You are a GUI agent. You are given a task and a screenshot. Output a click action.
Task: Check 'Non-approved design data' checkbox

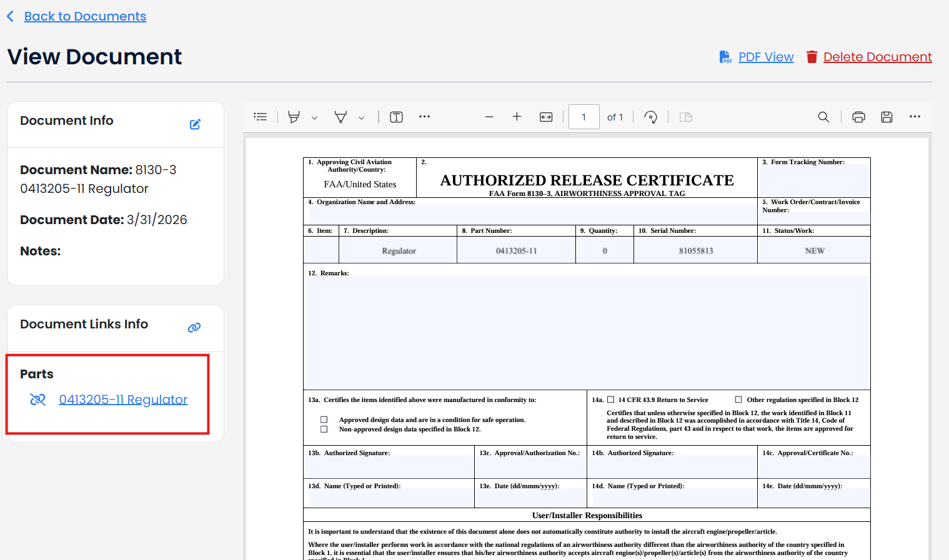pyautogui.click(x=324, y=430)
